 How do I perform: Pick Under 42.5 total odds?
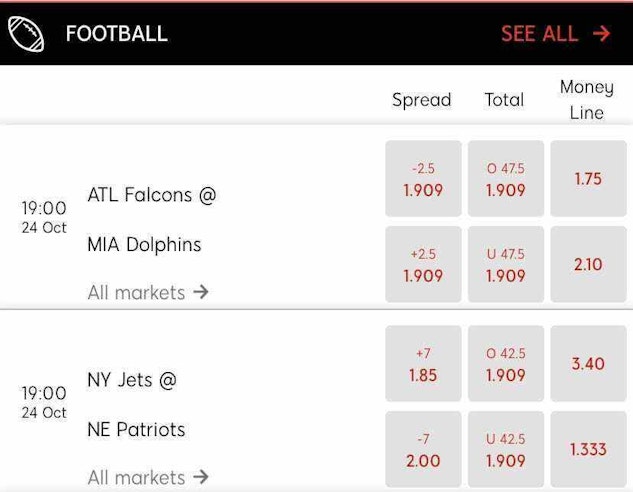505,450
